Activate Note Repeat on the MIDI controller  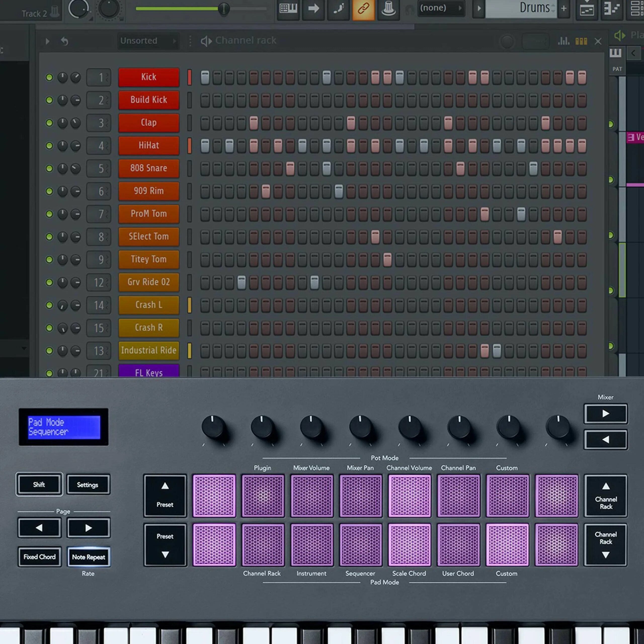pyautogui.click(x=88, y=557)
